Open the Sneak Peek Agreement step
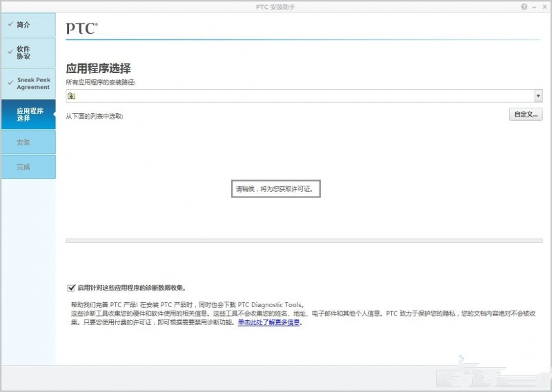Screen dimensions: 552x392 pyautogui.click(x=28, y=84)
